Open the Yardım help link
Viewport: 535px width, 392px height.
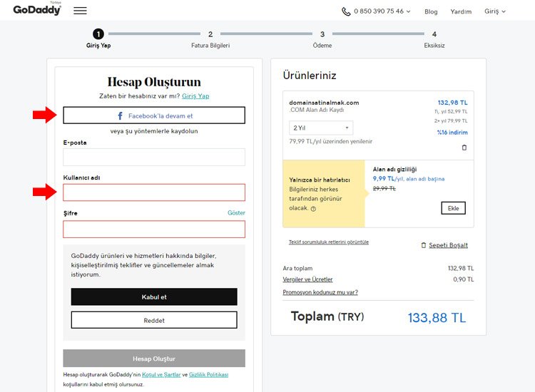click(461, 11)
